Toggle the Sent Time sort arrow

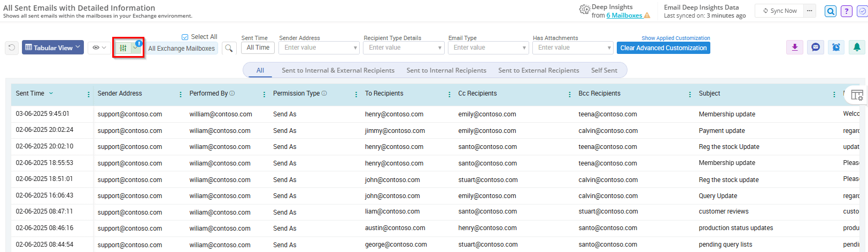(x=51, y=93)
